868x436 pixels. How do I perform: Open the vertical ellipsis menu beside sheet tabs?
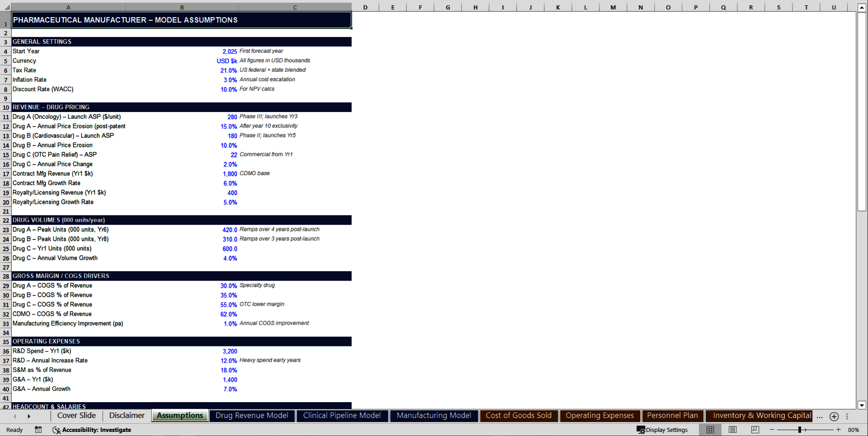(847, 416)
